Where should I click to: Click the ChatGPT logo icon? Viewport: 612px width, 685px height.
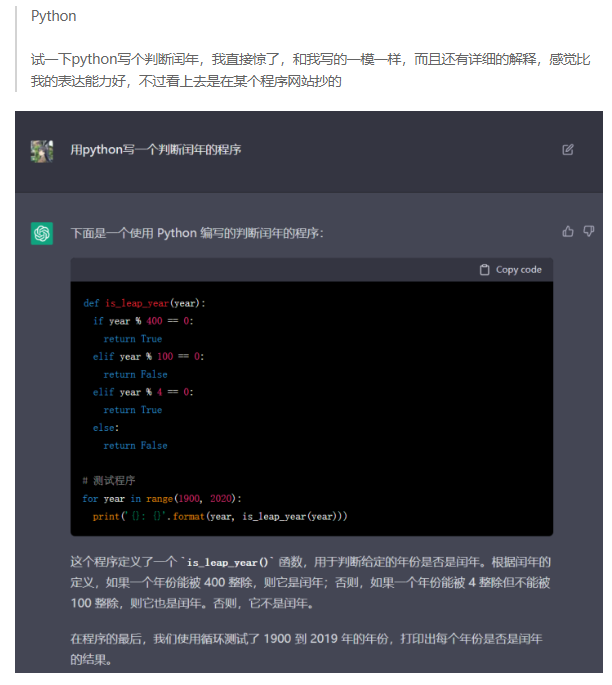coord(42,233)
